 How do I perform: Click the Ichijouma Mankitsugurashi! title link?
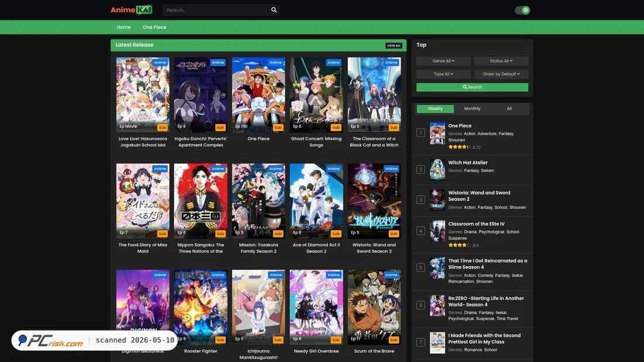click(258, 354)
